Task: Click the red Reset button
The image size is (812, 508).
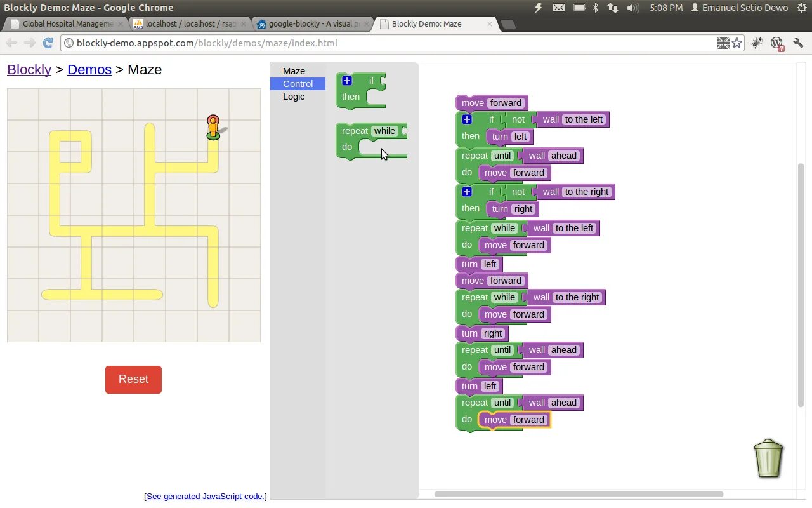Action: point(133,379)
